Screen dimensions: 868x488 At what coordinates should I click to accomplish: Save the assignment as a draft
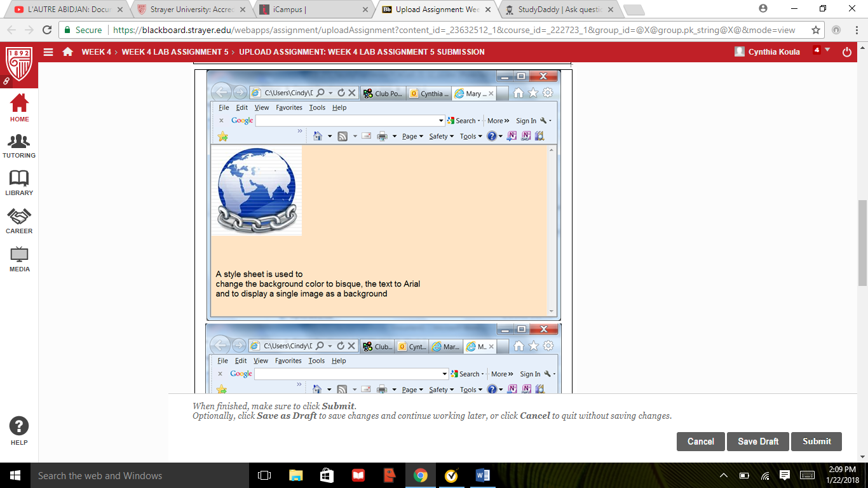[x=757, y=442]
